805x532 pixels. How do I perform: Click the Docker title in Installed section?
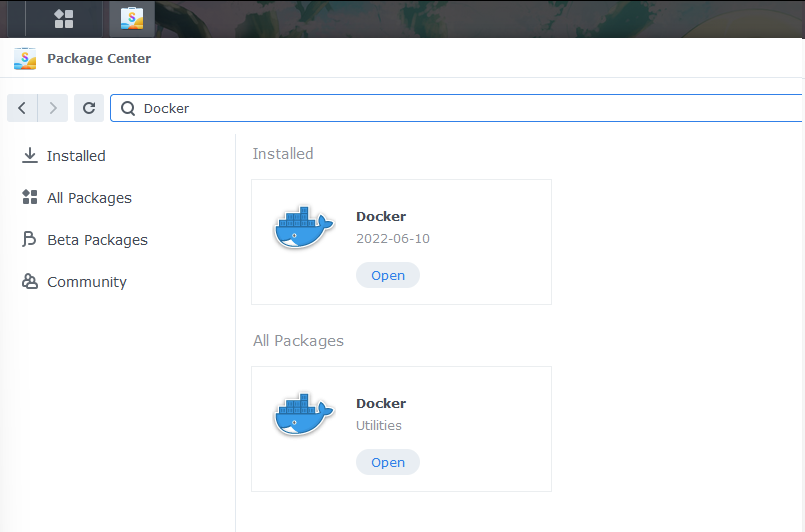click(381, 216)
